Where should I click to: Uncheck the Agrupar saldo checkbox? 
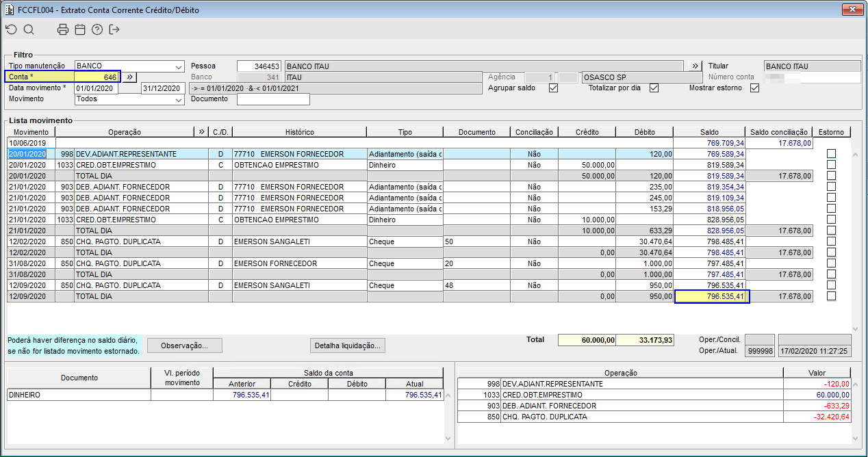point(553,88)
